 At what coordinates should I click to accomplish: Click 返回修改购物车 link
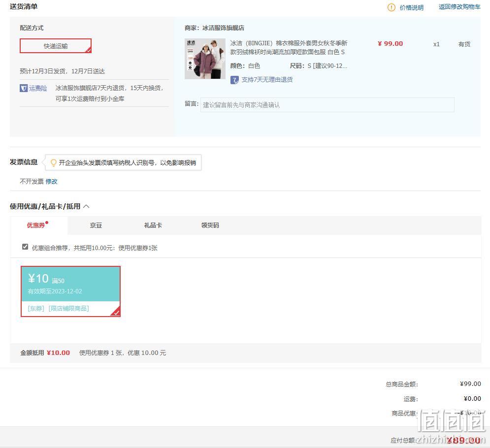(459, 7)
